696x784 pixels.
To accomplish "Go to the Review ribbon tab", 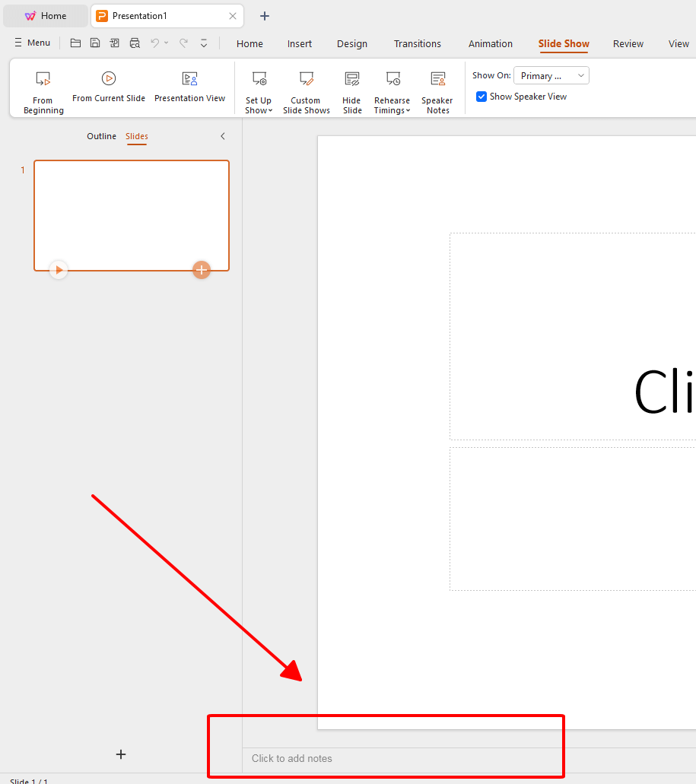I will click(x=628, y=44).
